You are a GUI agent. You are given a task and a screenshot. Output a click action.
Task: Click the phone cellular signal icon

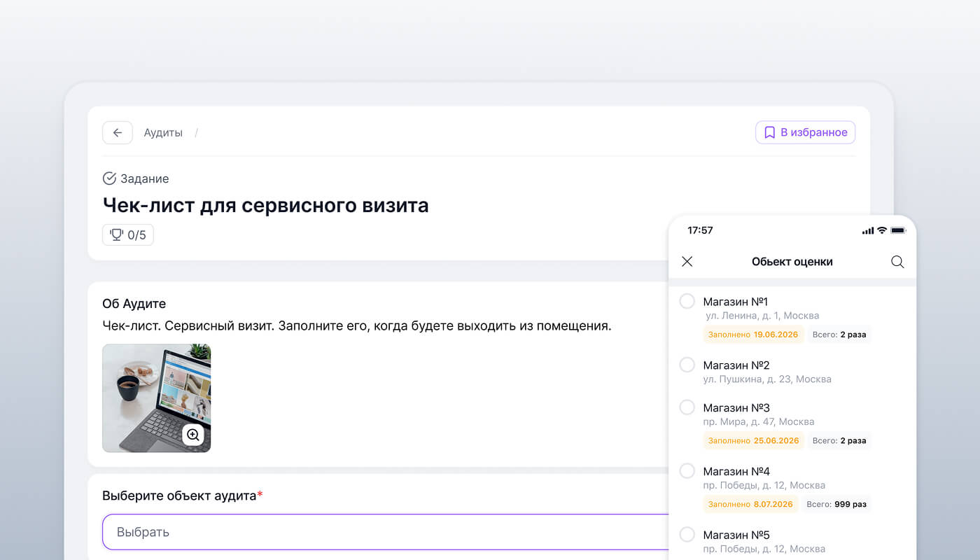click(x=868, y=230)
